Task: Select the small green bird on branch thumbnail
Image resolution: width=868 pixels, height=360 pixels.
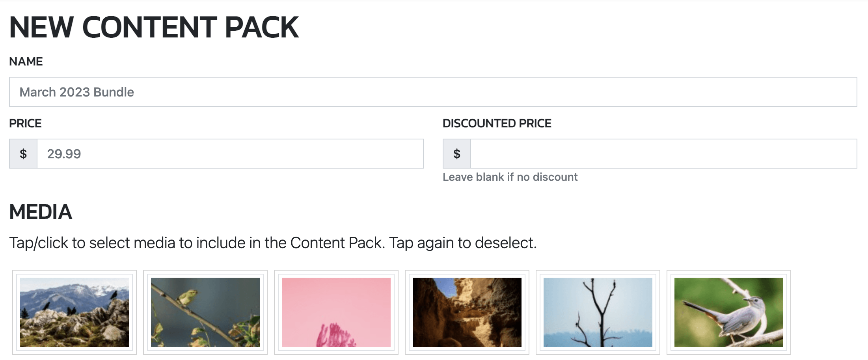Action: [205, 312]
